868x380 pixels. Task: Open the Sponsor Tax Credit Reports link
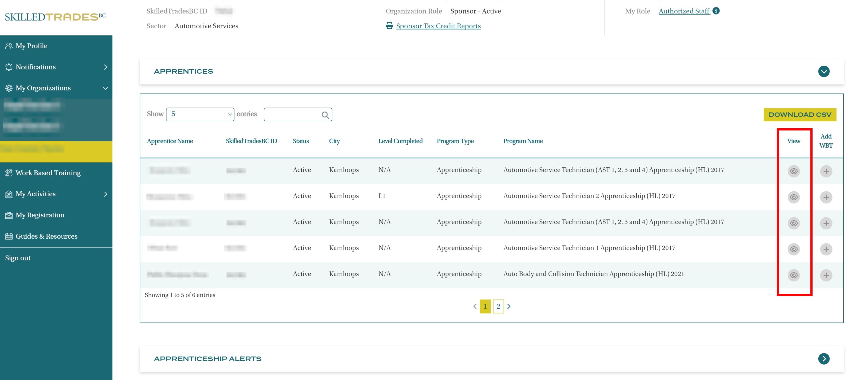click(x=438, y=26)
